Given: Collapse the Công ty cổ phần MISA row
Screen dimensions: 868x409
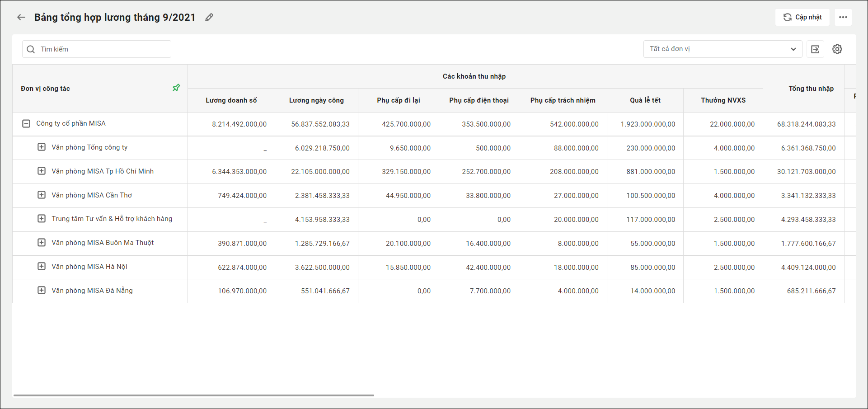Looking at the screenshot, I should tap(26, 123).
